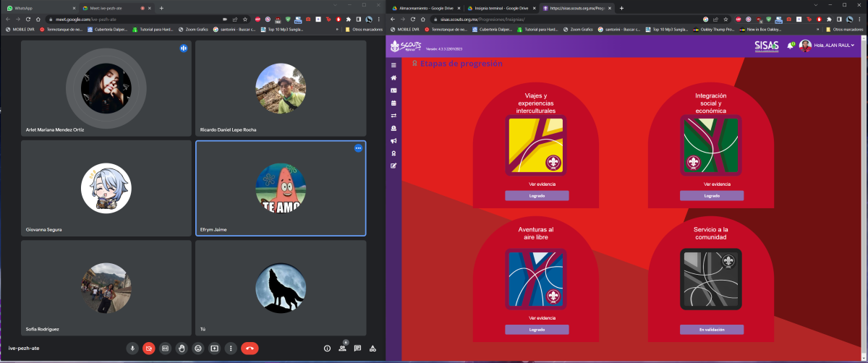The image size is (868, 363).
Task: Toggle the microphone in Meet
Action: click(132, 348)
